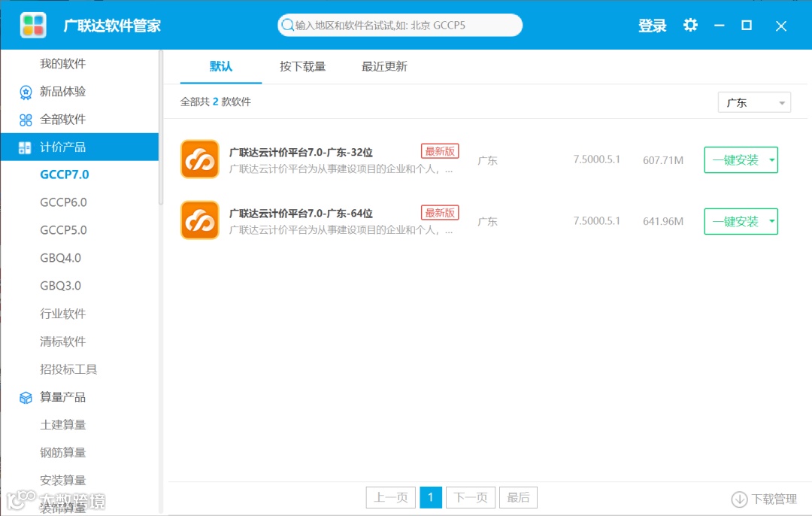Click 广东 region label in 64位 row
Image resolution: width=812 pixels, height=516 pixels.
(487, 221)
